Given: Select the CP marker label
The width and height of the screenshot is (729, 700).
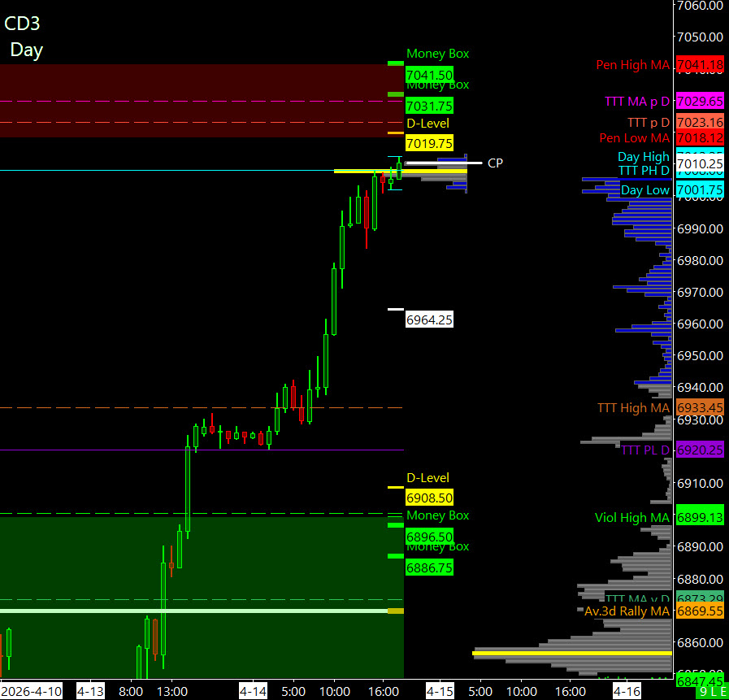Looking at the screenshot, I should tap(495, 163).
